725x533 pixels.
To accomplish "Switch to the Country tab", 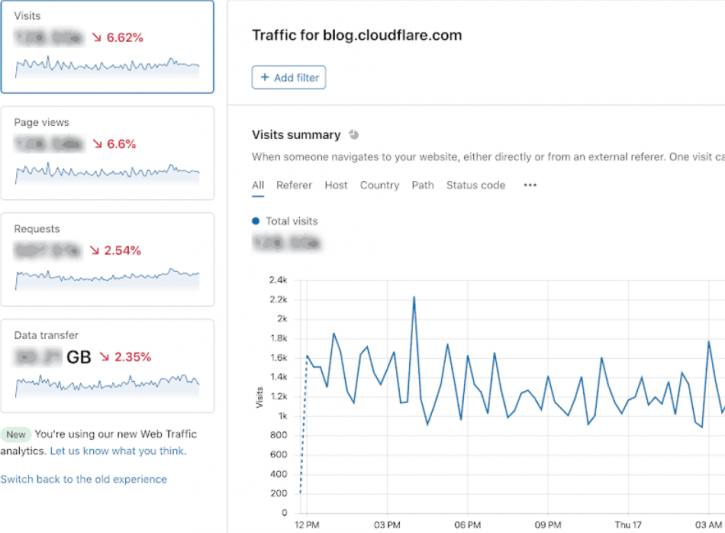I will [380, 185].
